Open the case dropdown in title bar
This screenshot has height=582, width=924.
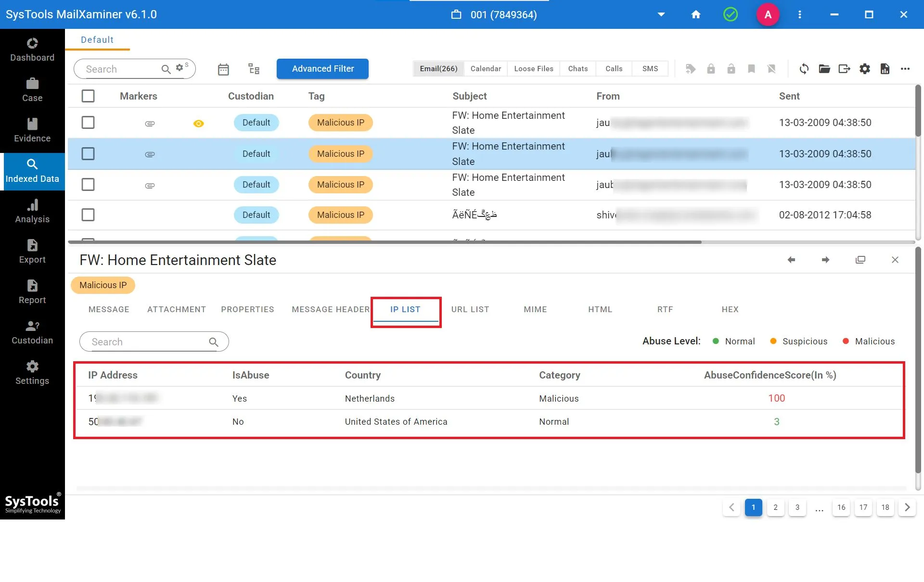tap(661, 14)
